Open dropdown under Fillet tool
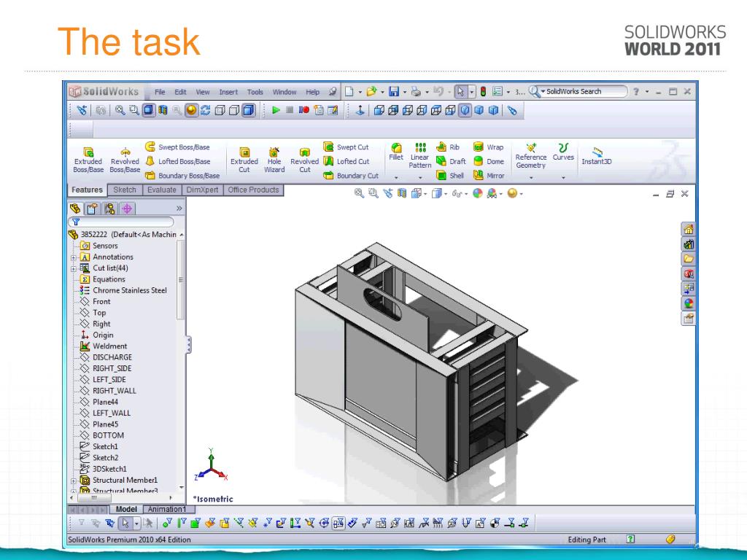Image resolution: width=747 pixels, height=560 pixels. pos(396,178)
